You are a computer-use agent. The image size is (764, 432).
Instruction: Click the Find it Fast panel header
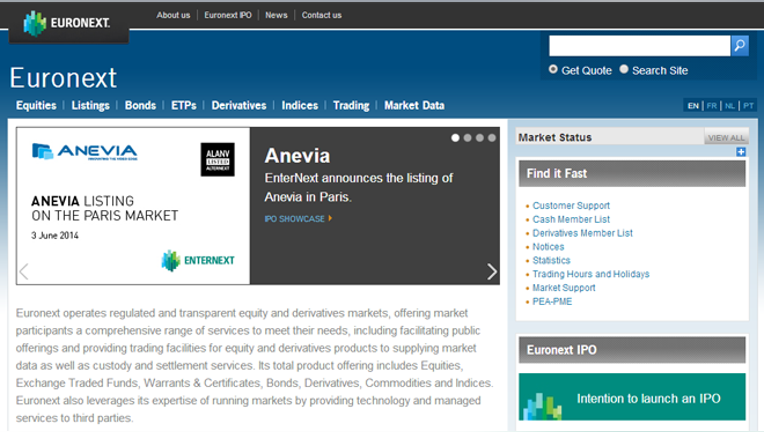coord(632,173)
